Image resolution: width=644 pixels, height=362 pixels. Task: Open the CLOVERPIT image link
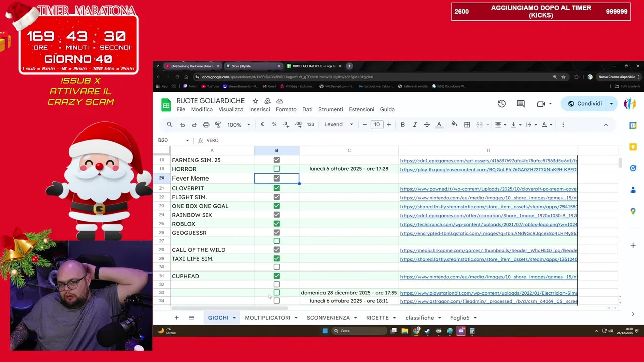[489, 189]
